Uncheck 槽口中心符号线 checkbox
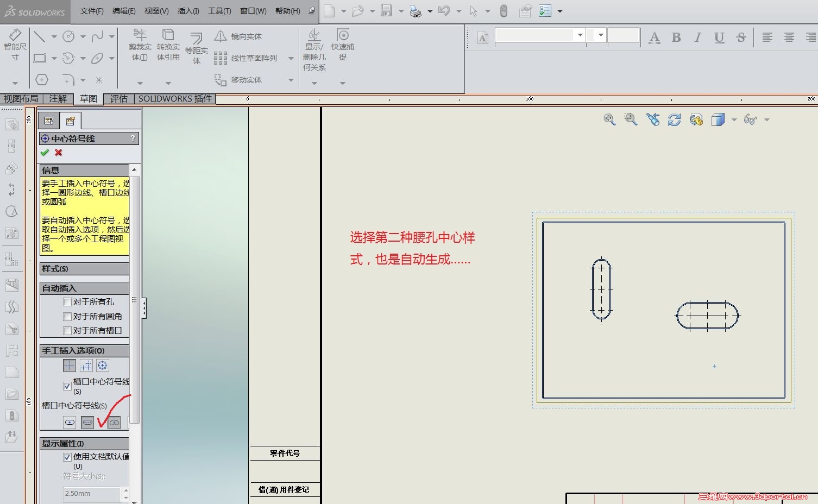Image resolution: width=818 pixels, height=504 pixels. [x=67, y=386]
